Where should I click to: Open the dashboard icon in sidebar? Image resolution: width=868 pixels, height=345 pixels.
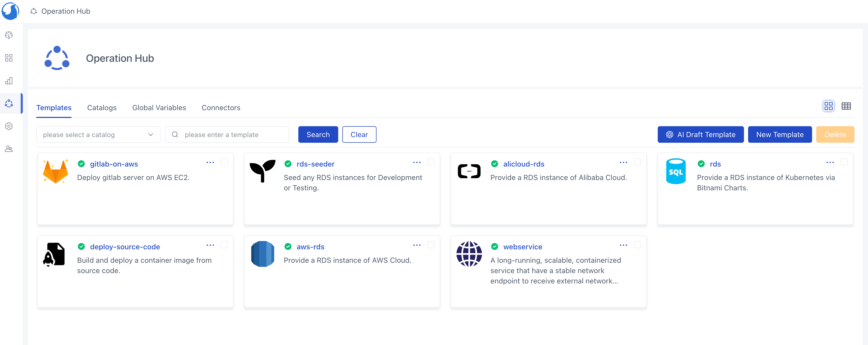(9, 35)
